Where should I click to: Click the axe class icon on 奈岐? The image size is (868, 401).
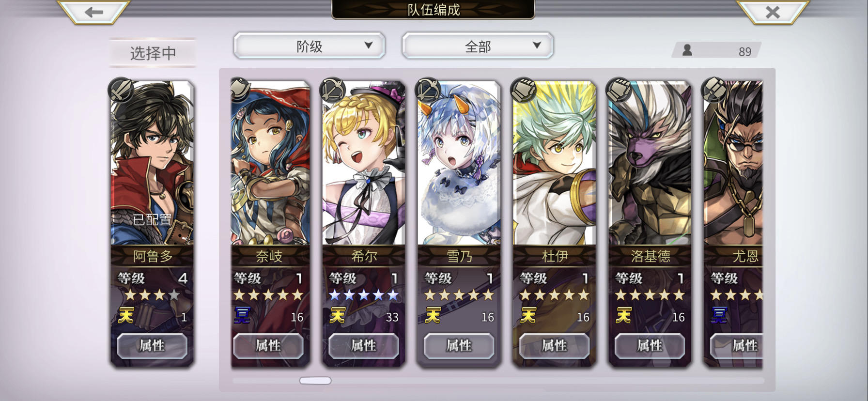(240, 90)
